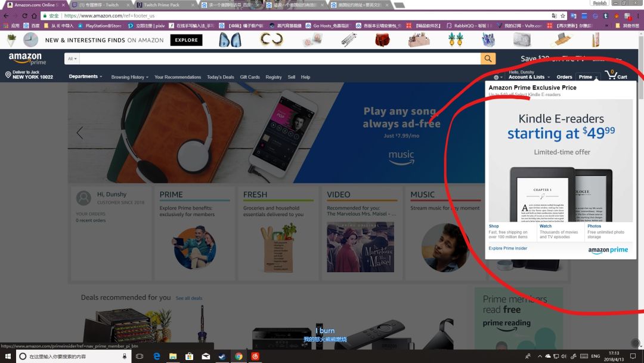Open PlayStation Store bookmark
Image resolution: width=644 pixels, height=363 pixels.
coord(100,26)
